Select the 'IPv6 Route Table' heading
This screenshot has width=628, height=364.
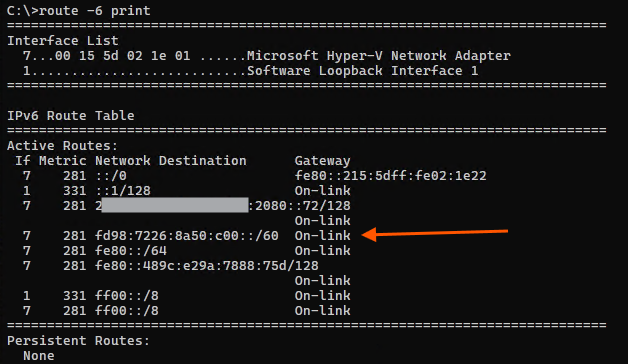coord(71,116)
